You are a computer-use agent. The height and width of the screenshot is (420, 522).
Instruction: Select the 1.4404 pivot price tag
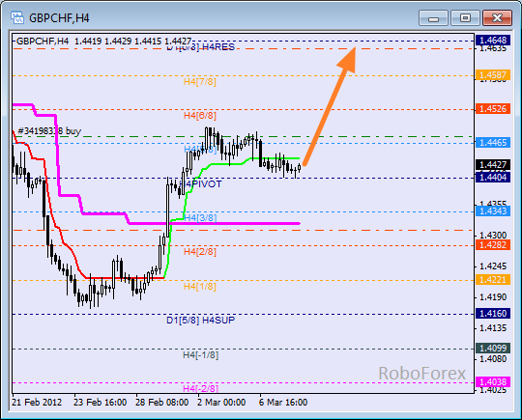[x=493, y=177]
